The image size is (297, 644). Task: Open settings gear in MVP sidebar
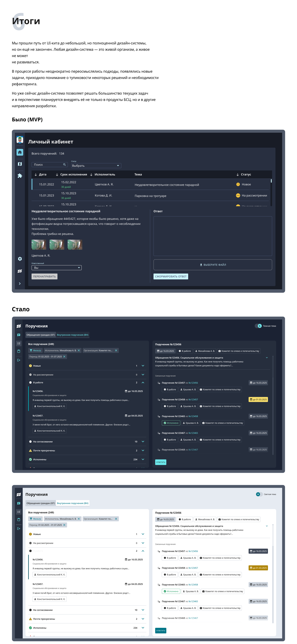[20, 259]
